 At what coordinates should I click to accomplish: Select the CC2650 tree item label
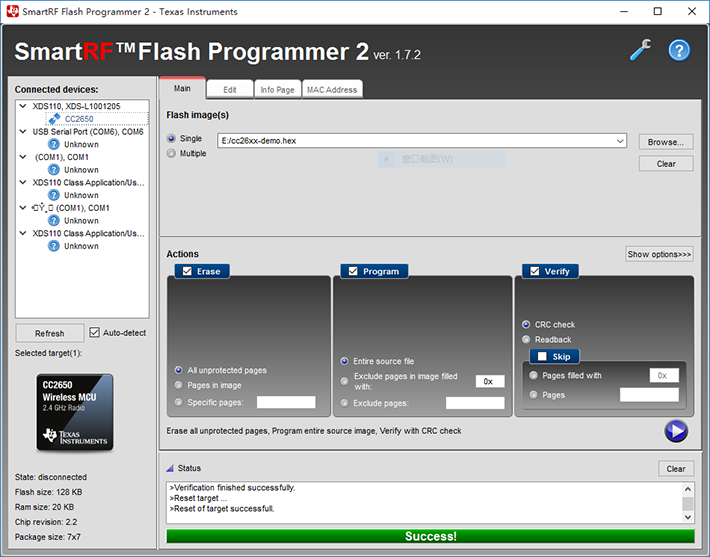coord(79,119)
